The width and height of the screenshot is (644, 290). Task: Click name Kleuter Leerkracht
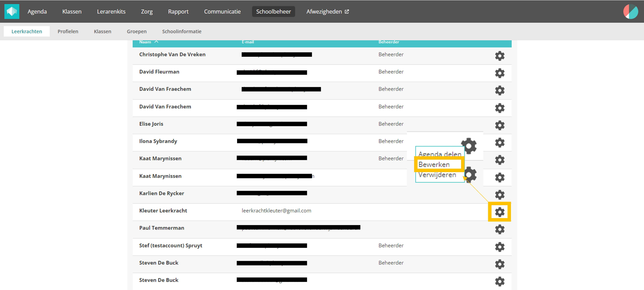pyautogui.click(x=163, y=210)
